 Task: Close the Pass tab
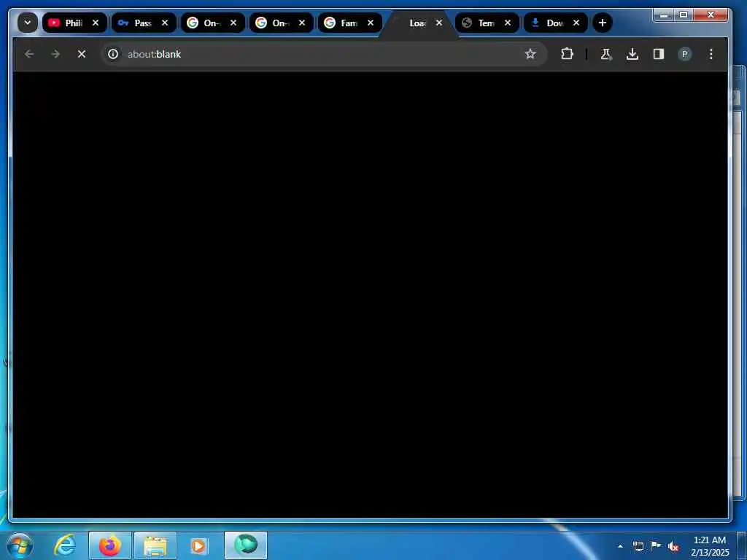(x=165, y=23)
